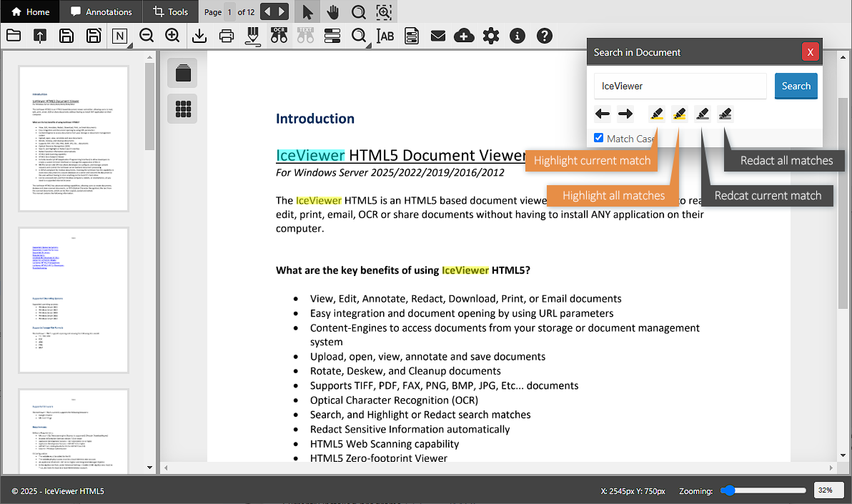
Task: Select the arrow pointer tool
Action: pos(307,12)
